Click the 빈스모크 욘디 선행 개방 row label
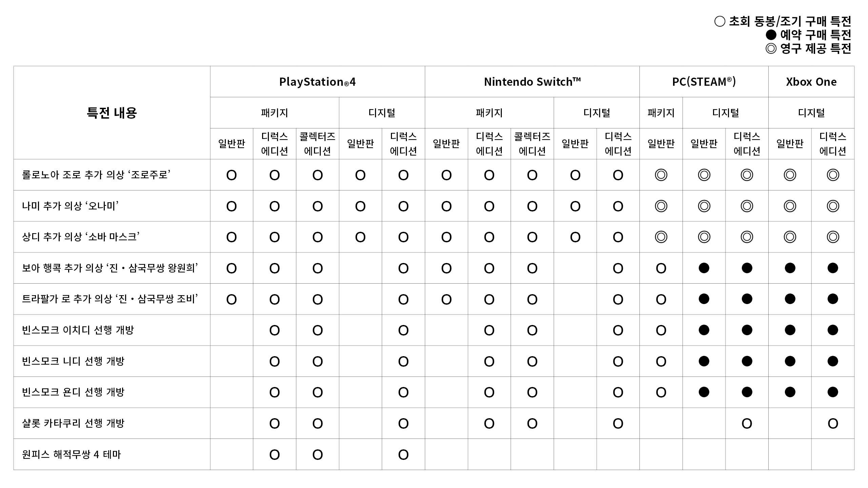The image size is (868, 488). click(x=73, y=392)
